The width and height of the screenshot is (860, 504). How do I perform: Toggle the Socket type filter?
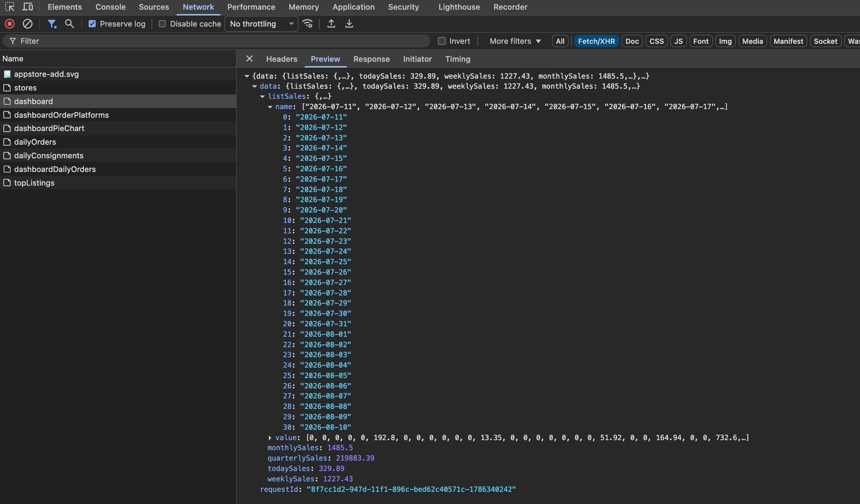coord(825,41)
